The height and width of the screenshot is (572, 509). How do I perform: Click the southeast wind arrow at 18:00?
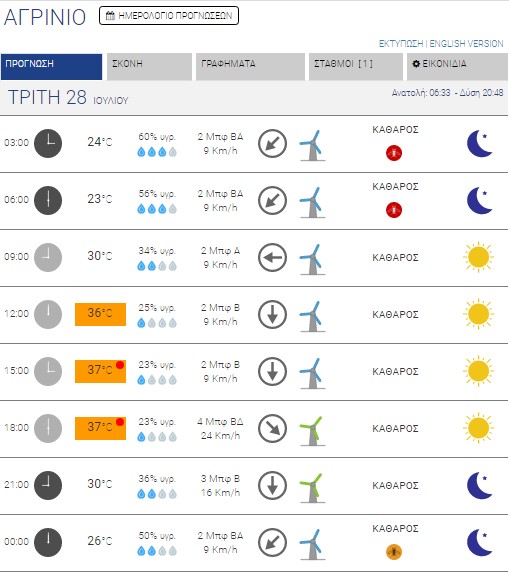272,428
